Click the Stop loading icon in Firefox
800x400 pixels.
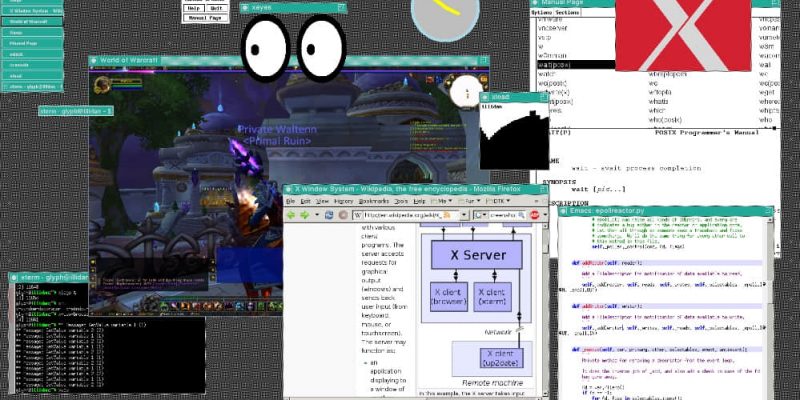pos(343,215)
